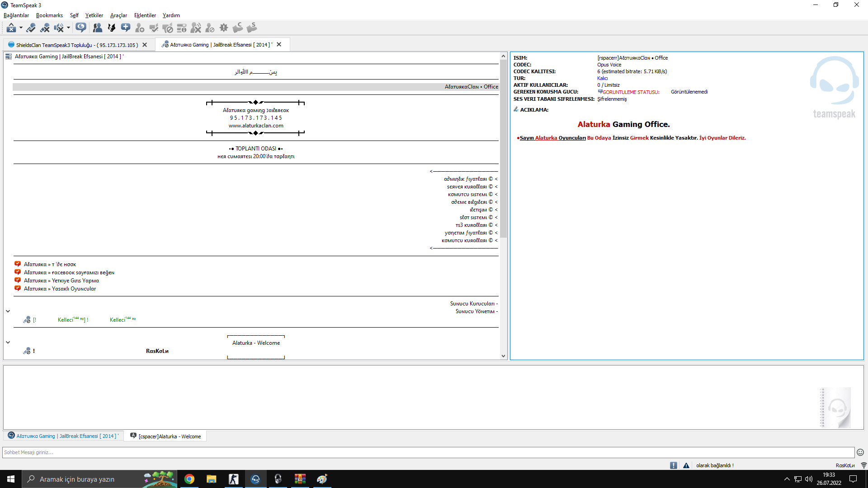The width and height of the screenshot is (868, 488).
Task: Select user Kelleci in channel tree
Action: tap(85, 320)
